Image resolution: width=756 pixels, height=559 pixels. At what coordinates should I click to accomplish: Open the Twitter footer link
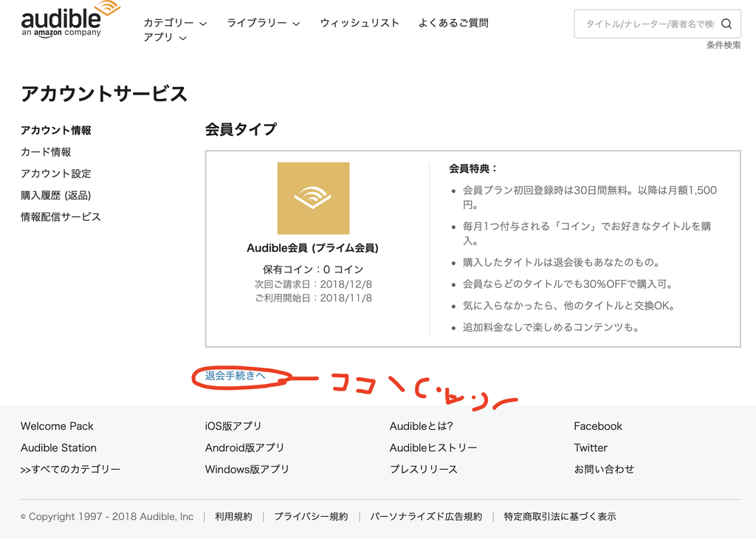point(591,447)
